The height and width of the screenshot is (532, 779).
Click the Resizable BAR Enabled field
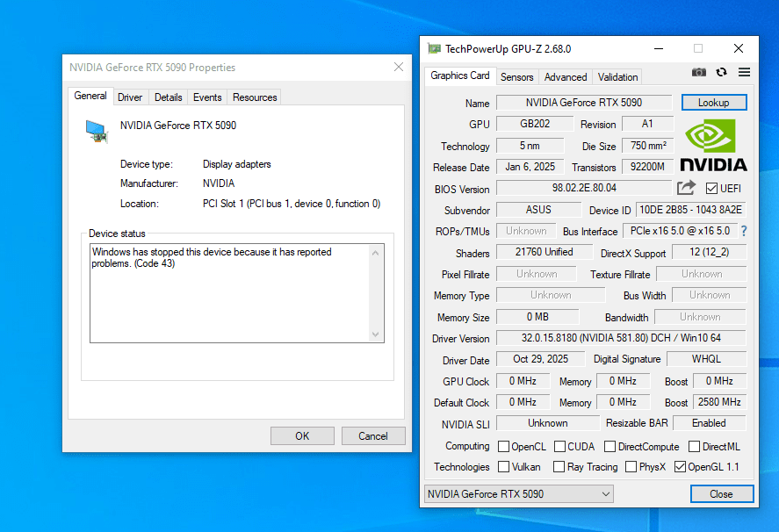click(709, 423)
